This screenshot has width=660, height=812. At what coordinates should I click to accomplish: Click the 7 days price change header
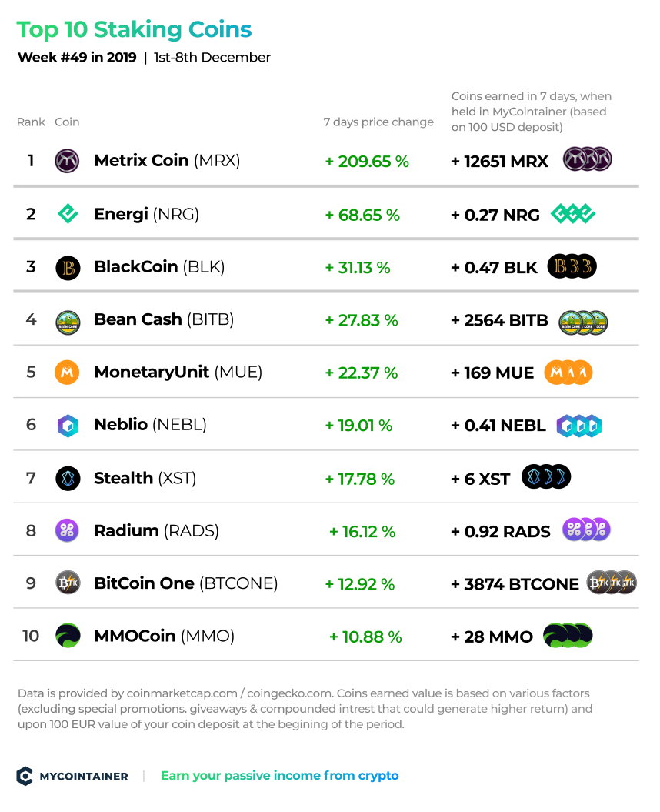pyautogui.click(x=378, y=122)
